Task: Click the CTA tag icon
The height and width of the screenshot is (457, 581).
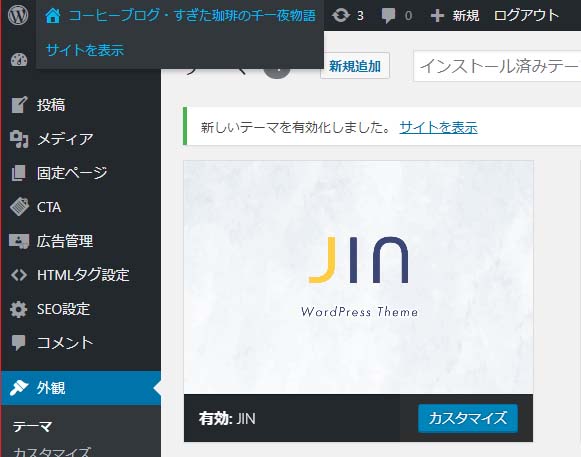Action: point(19,207)
